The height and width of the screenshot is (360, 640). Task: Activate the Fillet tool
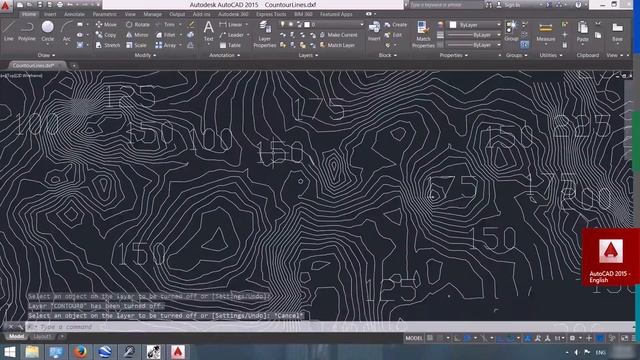pyautogui.click(x=166, y=35)
